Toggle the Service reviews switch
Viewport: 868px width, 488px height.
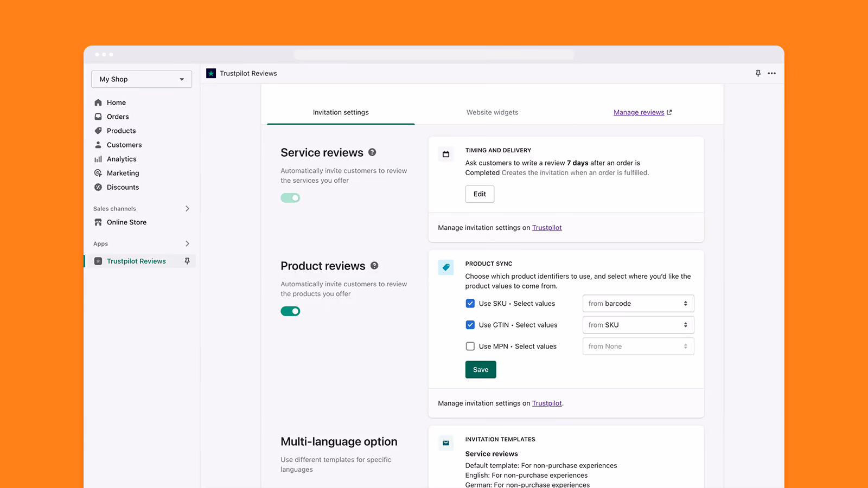290,198
